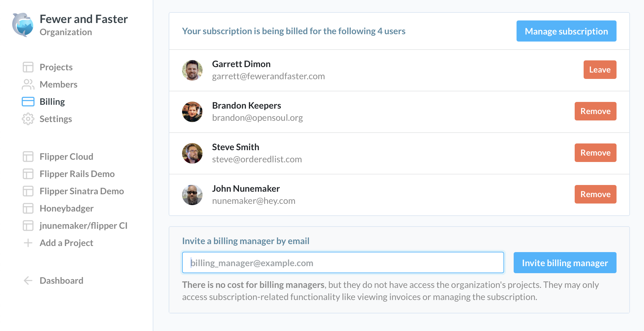The width and height of the screenshot is (644, 331).
Task: Click the Flipper Cloud project icon
Action: (x=28, y=157)
